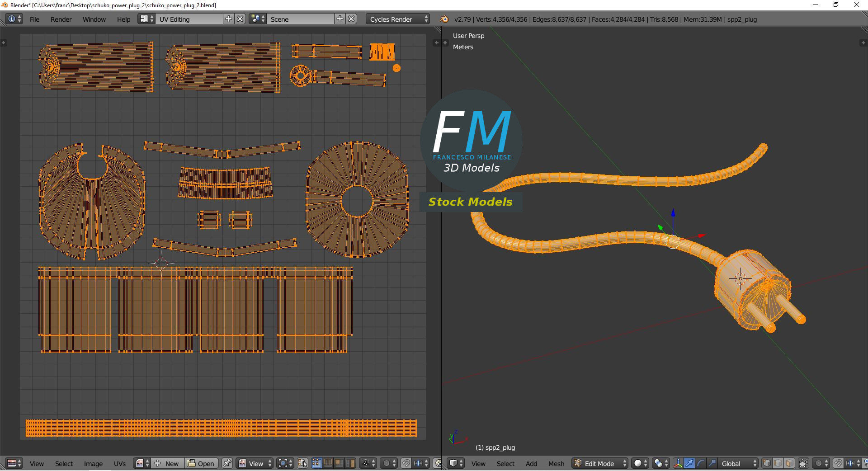Browse images to link in UV editor
Viewport: 868px width, 471px height.
142,463
